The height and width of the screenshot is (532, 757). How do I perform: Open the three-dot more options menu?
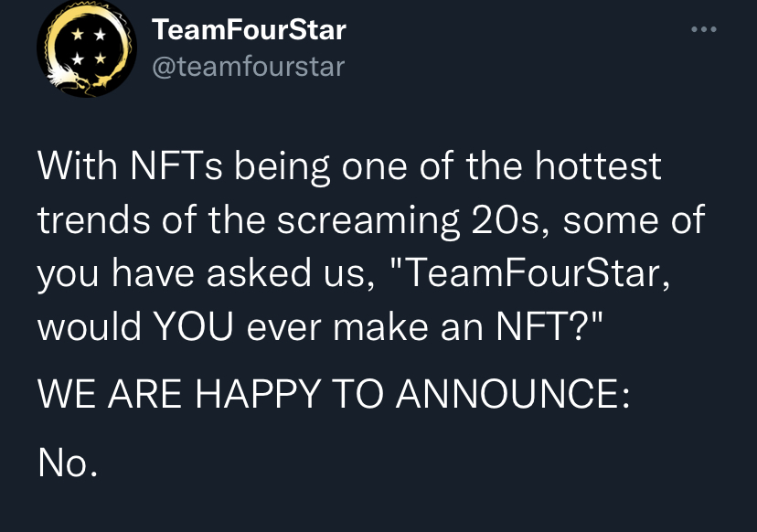coord(703,29)
